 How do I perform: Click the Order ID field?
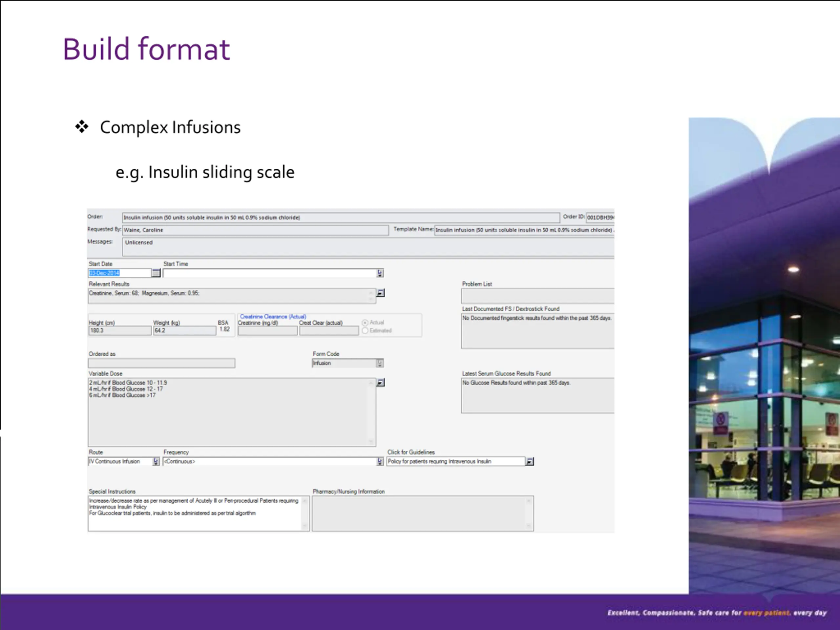(x=600, y=218)
